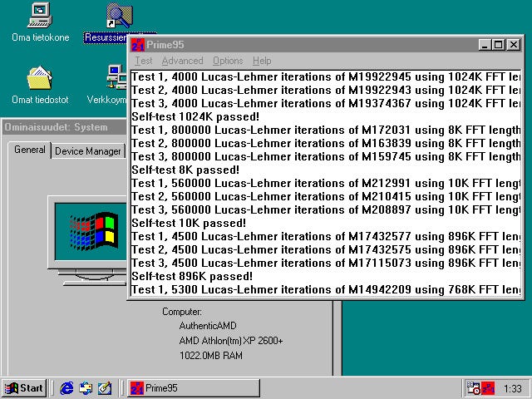Maximize the Prime95 window
The image size is (532, 399).
498,45
